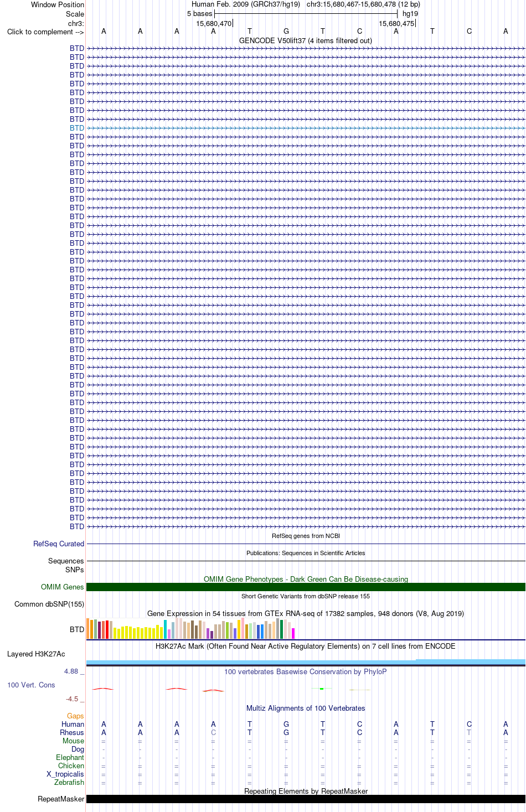Open Common dbSNP(155) track settings label
Image resolution: width=526 pixels, height=812 pixels.
(x=49, y=604)
